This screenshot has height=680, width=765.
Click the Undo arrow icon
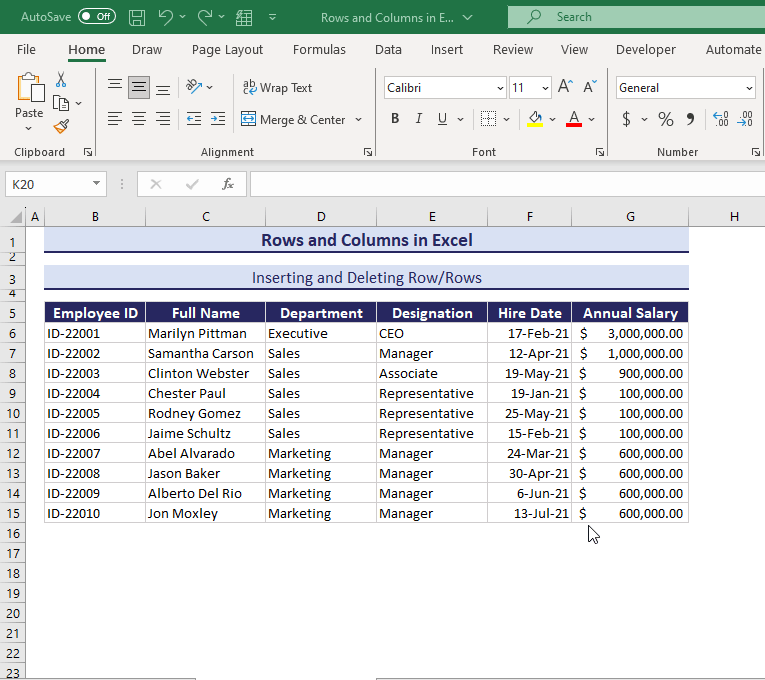165,17
